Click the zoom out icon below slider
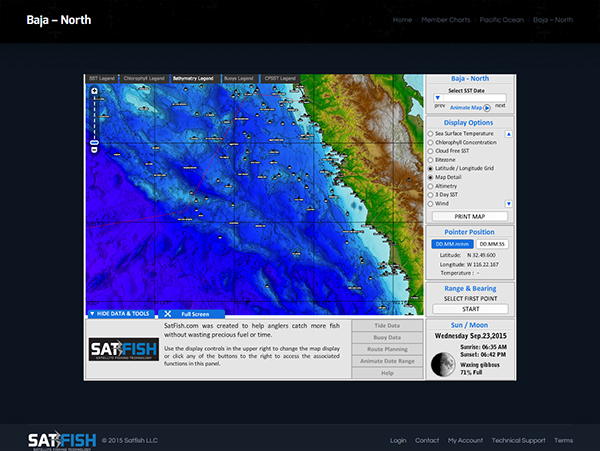This screenshot has height=451, width=600. click(95, 150)
